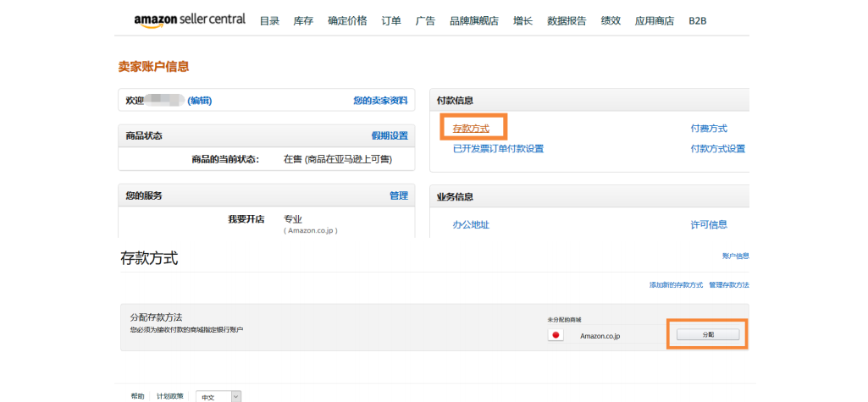Click 添加新的存款方式 link
Image resolution: width=868 pixels, height=402 pixels.
(676, 284)
